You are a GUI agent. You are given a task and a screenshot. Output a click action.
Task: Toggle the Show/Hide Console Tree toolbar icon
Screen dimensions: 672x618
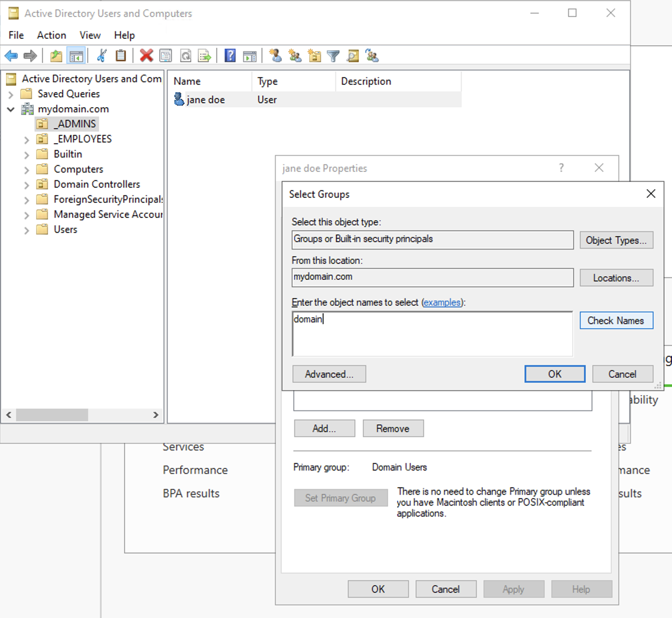pyautogui.click(x=76, y=56)
